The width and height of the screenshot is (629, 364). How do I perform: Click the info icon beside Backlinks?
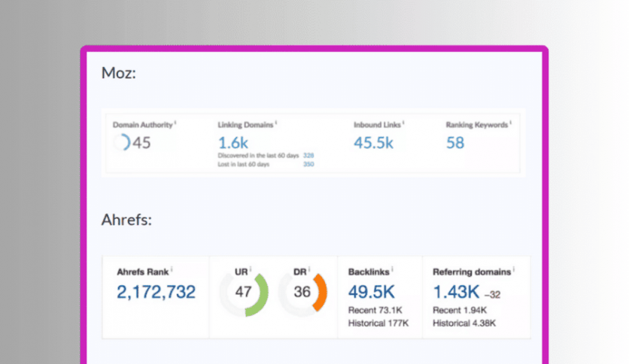[392, 269]
